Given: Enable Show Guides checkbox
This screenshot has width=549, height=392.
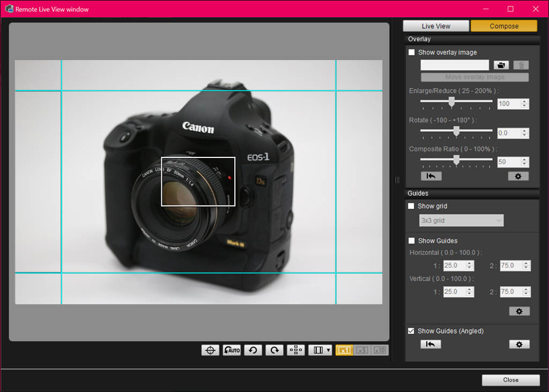Looking at the screenshot, I should (412, 240).
